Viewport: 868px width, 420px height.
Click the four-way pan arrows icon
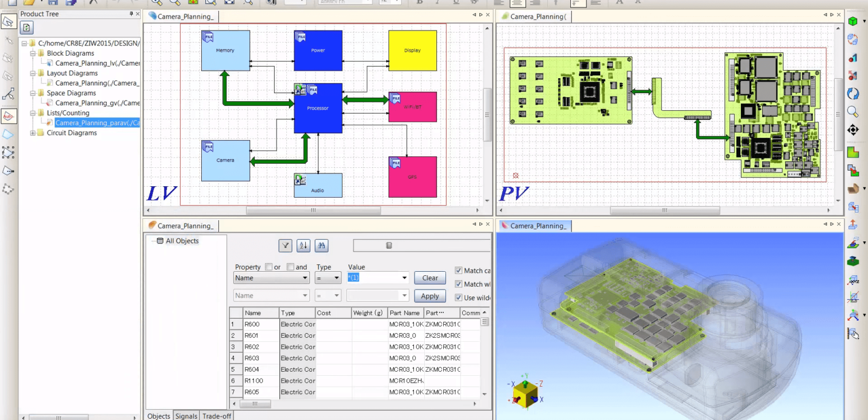853,130
